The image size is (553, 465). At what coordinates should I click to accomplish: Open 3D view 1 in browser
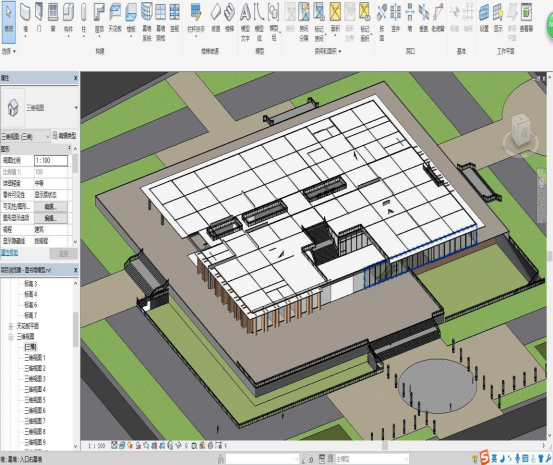[35, 358]
